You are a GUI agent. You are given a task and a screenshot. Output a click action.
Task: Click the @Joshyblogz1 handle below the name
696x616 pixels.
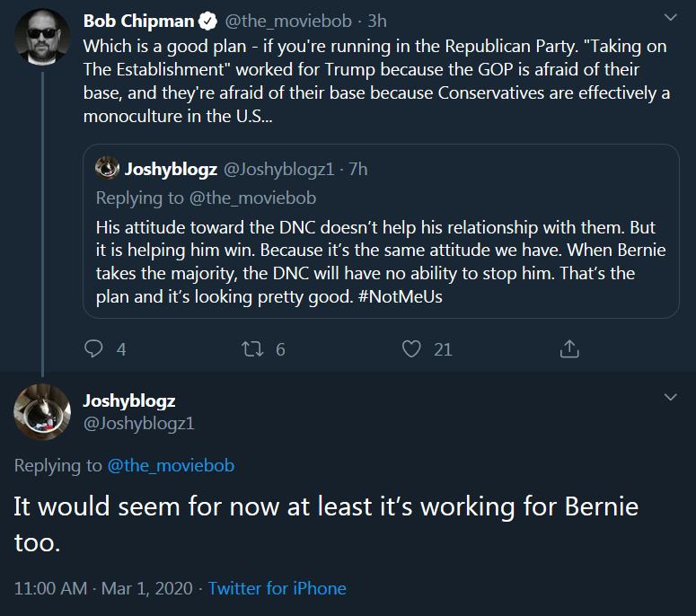point(139,424)
